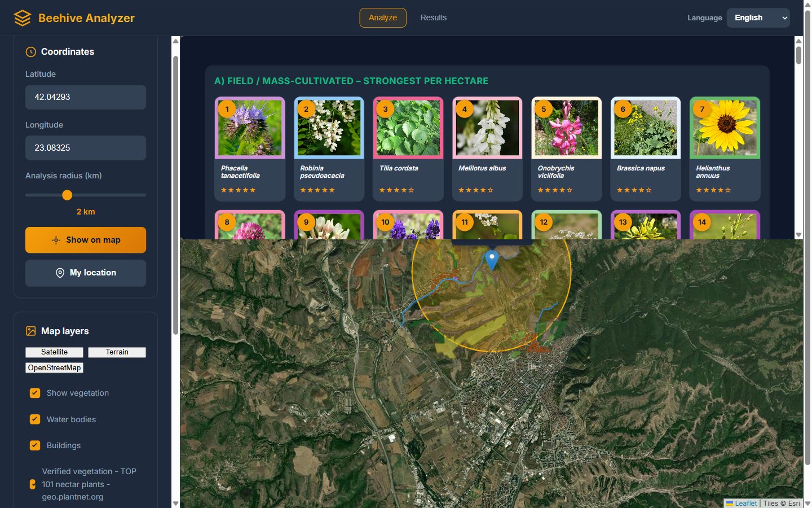This screenshot has width=812, height=508.
Task: Click the sidebar scrollbar up arrow
Action: click(x=175, y=41)
